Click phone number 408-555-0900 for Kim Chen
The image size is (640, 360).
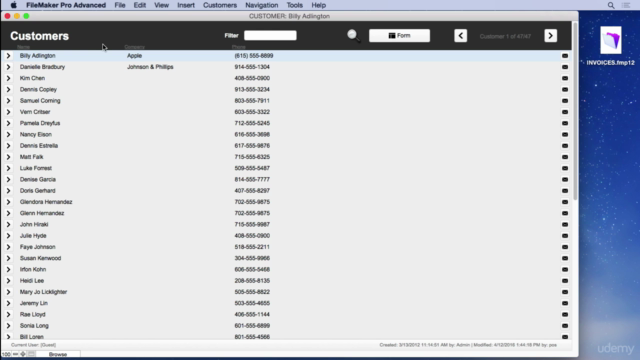click(252, 78)
